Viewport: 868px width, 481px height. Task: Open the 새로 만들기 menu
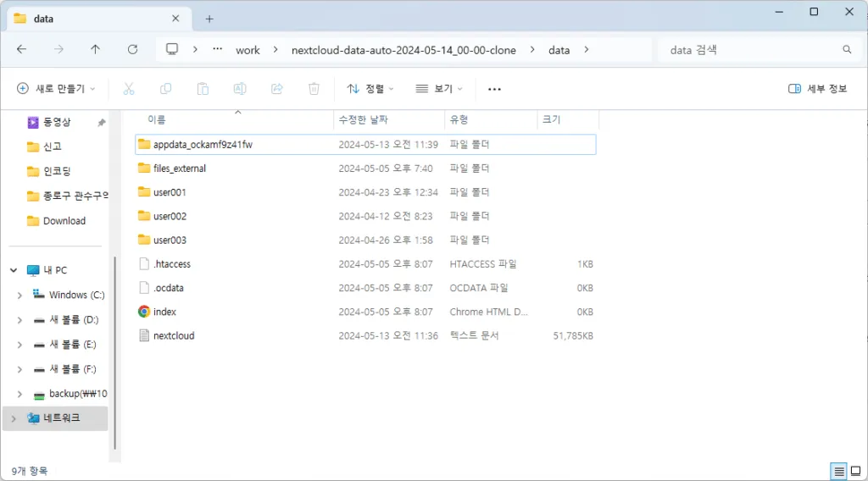[x=56, y=88]
